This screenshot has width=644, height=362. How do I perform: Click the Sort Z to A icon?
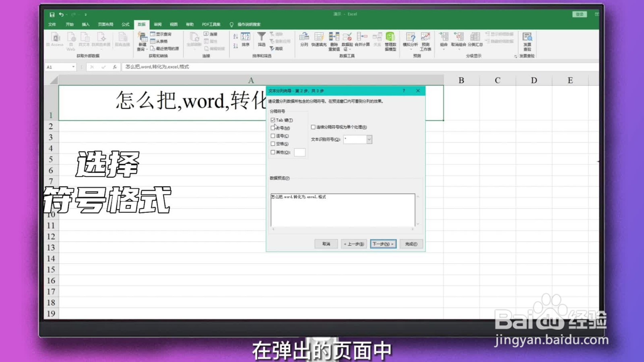(x=235, y=46)
